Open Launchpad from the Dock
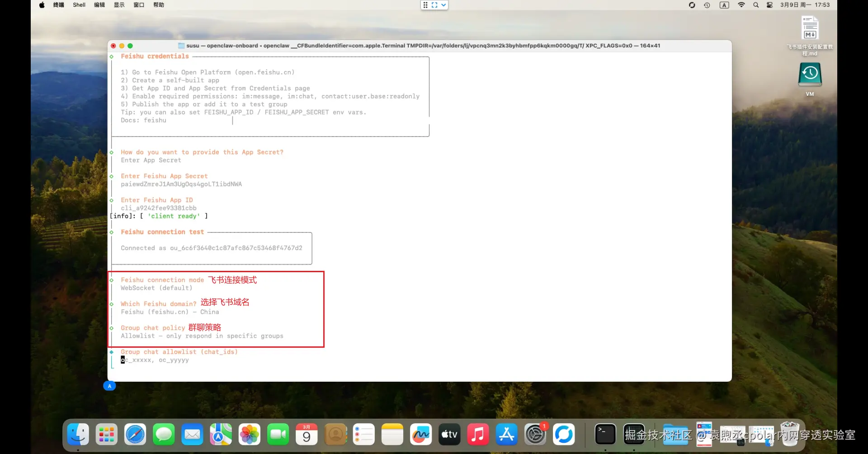868x454 pixels. point(107,435)
